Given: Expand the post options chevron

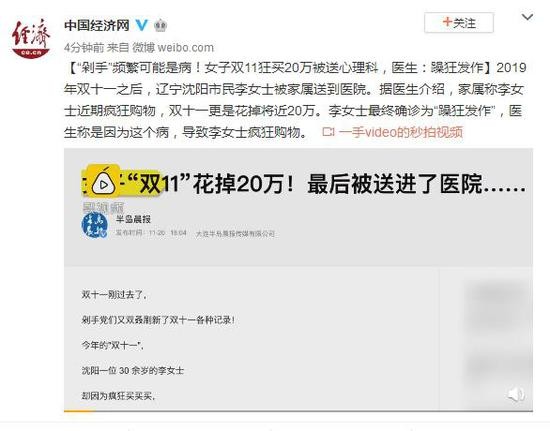Looking at the screenshot, I should coord(527,17).
